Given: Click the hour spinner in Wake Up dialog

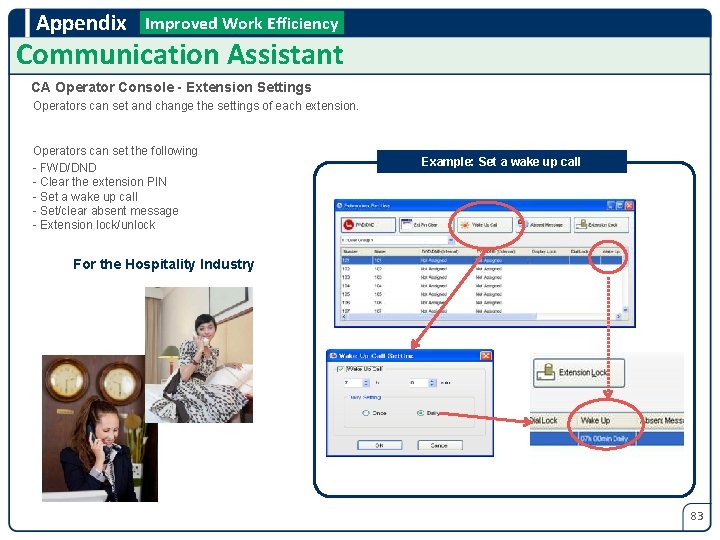Looking at the screenshot, I should (x=366, y=382).
